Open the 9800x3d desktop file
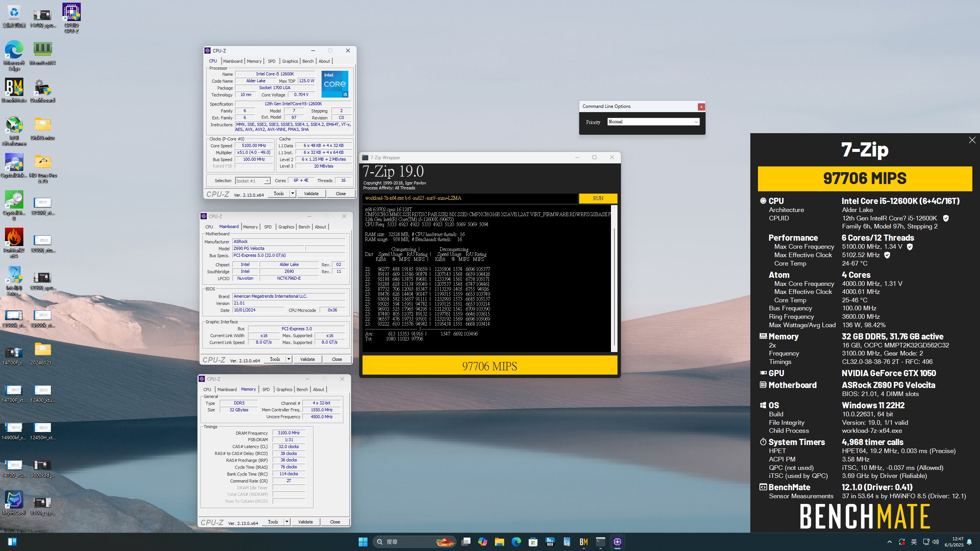The height and width of the screenshot is (551, 980). (x=42, y=468)
